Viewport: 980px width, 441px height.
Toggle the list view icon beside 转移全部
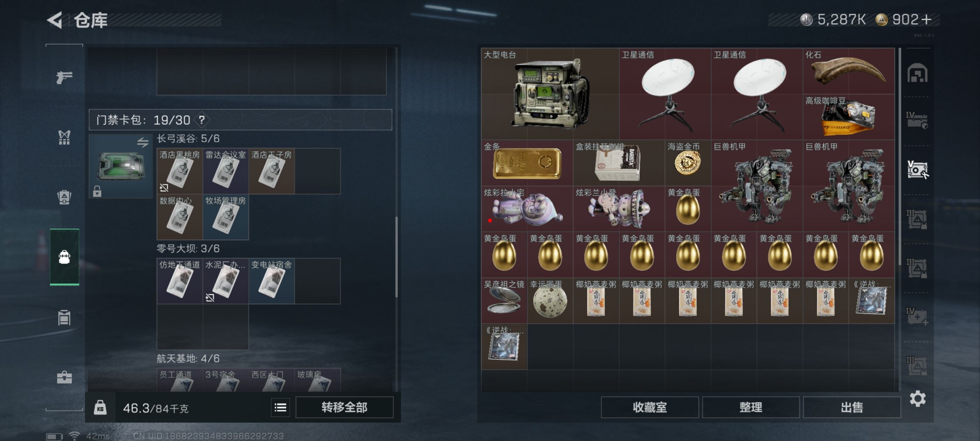tap(280, 407)
